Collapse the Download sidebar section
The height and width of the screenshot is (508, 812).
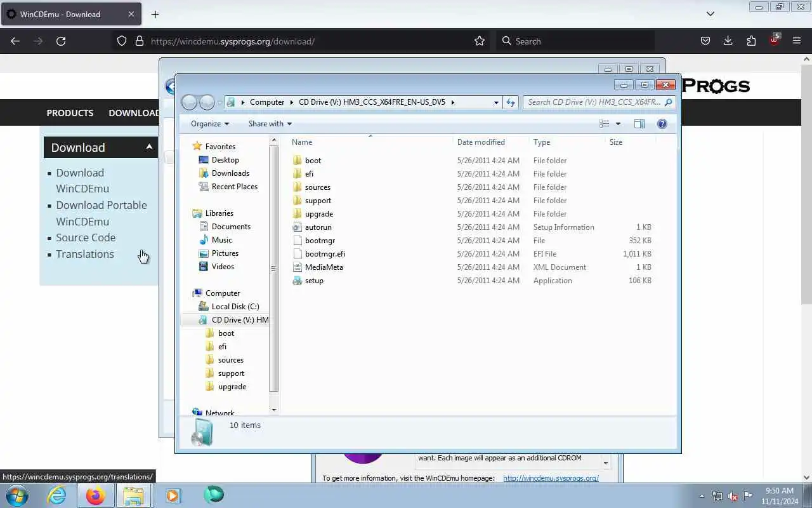[x=149, y=147]
